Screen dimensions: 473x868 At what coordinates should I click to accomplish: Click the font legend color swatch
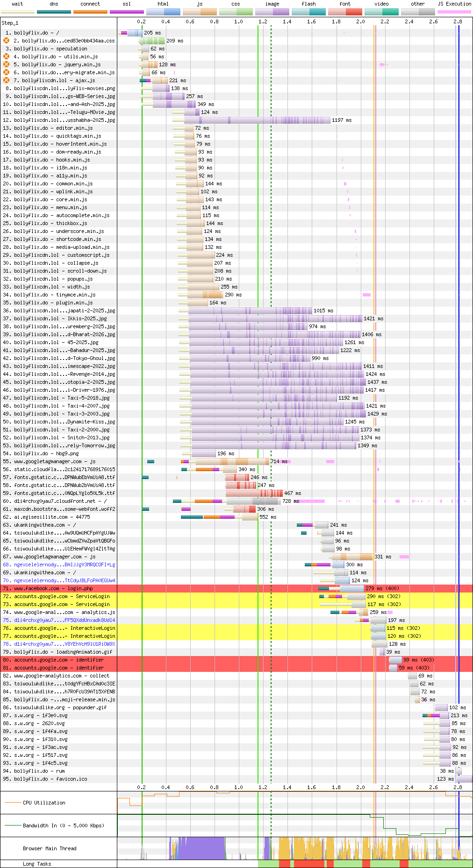pyautogui.click(x=345, y=12)
